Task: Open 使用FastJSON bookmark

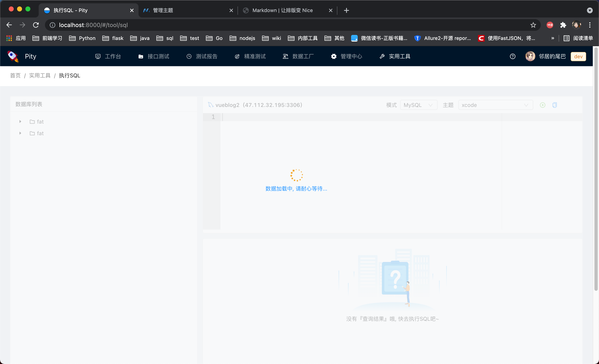Action: [507, 38]
